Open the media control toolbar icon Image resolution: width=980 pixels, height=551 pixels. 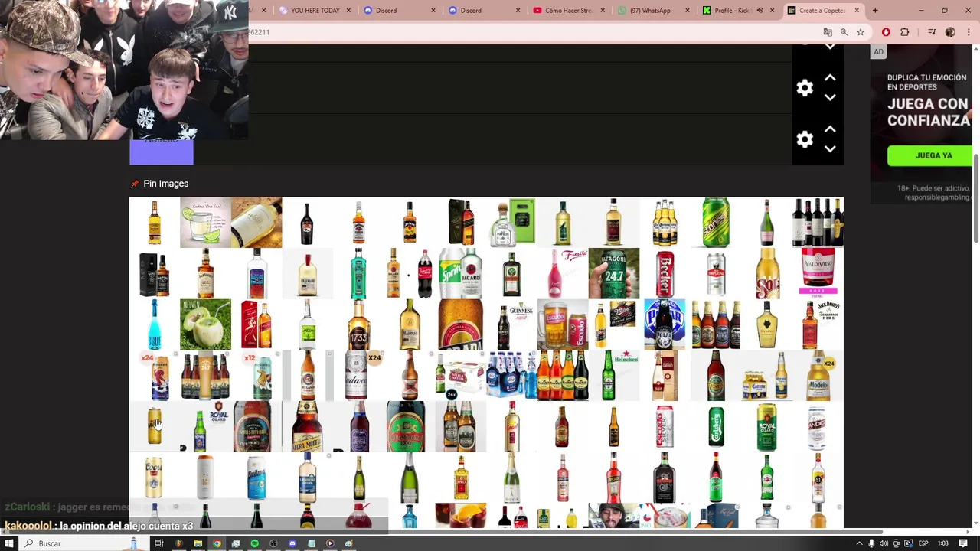click(932, 32)
